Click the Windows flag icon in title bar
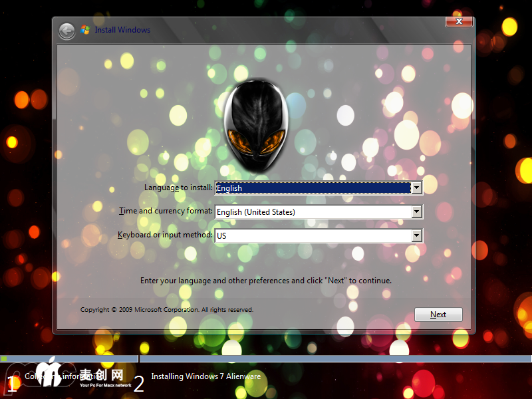Image resolution: width=532 pixels, height=399 pixels. (85, 30)
